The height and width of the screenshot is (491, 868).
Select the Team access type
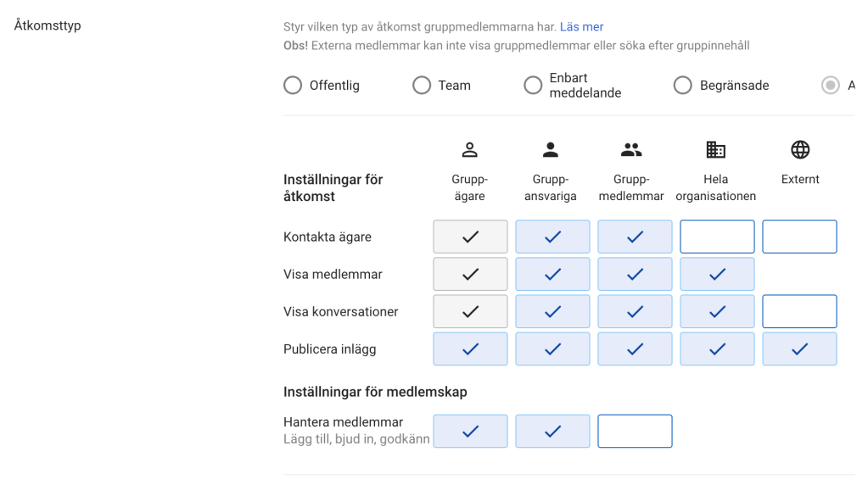[x=422, y=86]
